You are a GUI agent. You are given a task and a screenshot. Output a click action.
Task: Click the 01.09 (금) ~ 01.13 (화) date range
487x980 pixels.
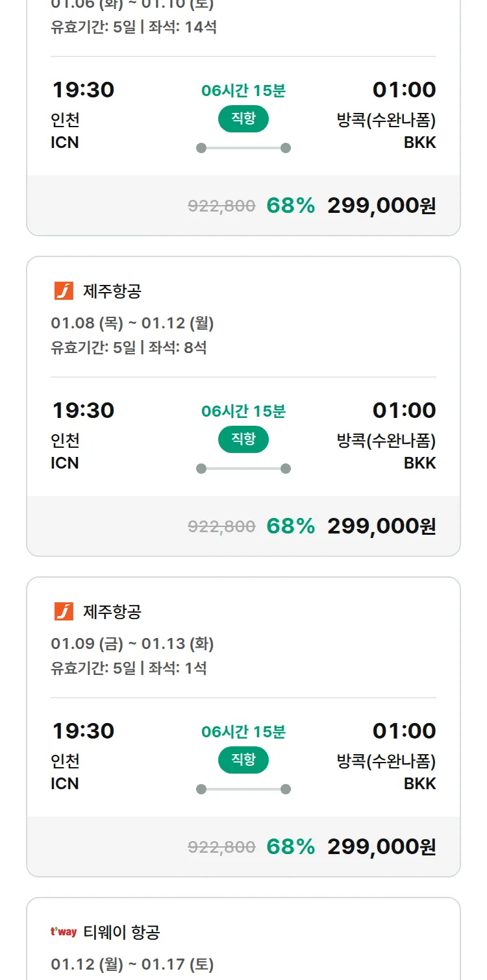point(132,644)
